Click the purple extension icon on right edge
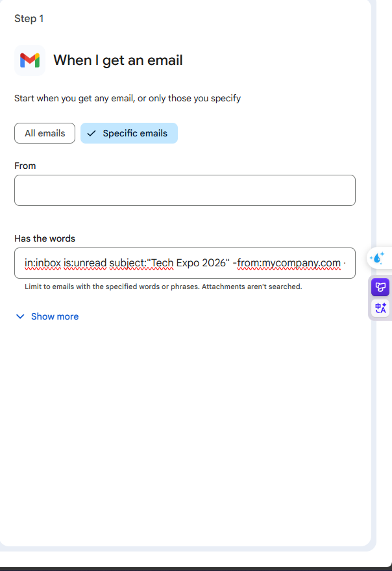This screenshot has height=571, width=392. pyautogui.click(x=380, y=286)
